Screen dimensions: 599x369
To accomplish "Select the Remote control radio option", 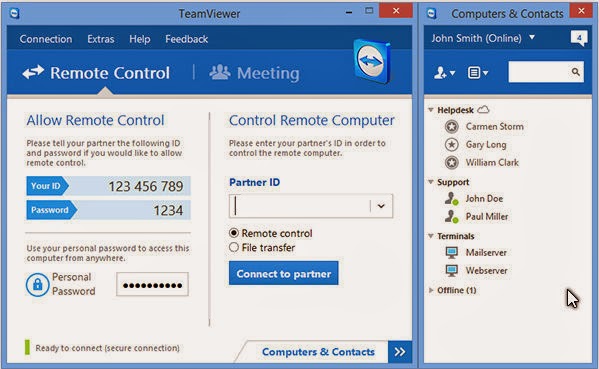I will (234, 233).
